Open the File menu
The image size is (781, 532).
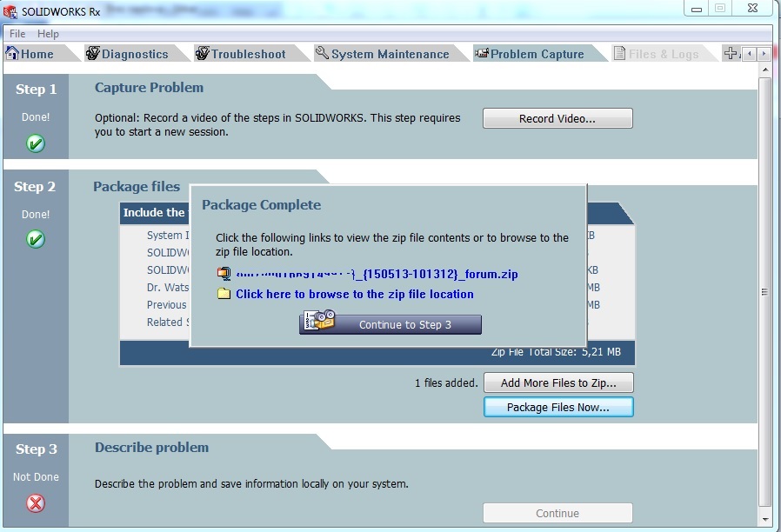[17, 34]
